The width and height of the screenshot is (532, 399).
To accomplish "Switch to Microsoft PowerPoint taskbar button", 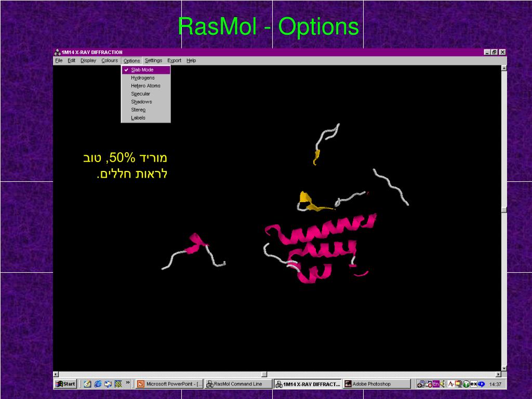I will pyautogui.click(x=169, y=384).
